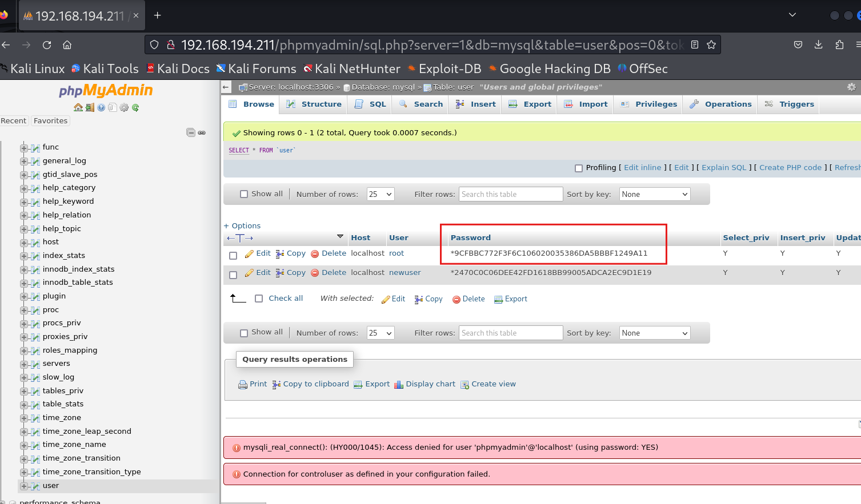Open a new browser tab

click(158, 15)
